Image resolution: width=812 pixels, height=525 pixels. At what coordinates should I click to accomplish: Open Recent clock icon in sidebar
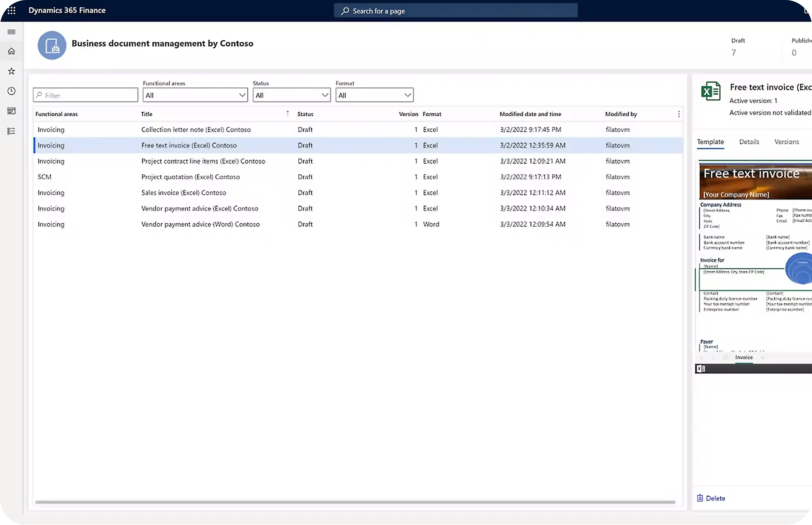click(11, 91)
